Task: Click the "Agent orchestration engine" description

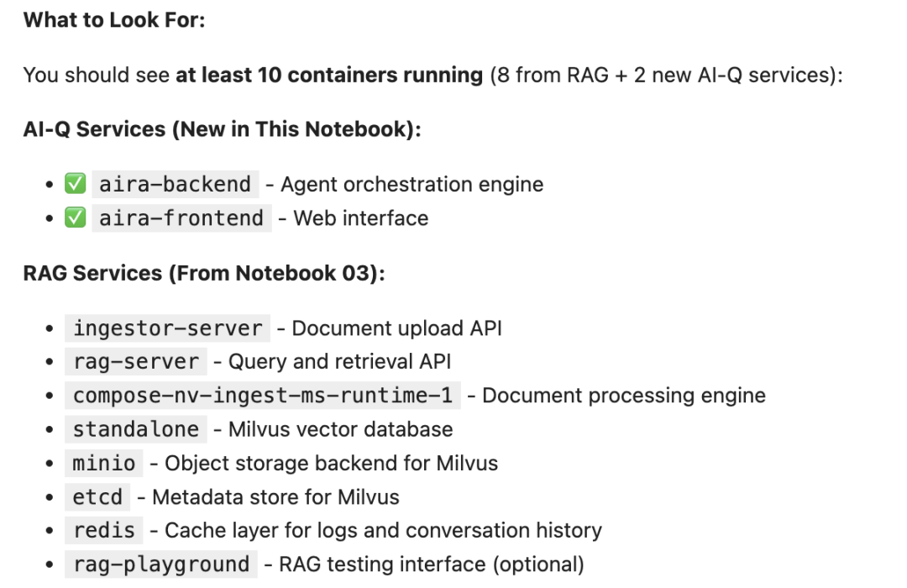Action: [412, 184]
